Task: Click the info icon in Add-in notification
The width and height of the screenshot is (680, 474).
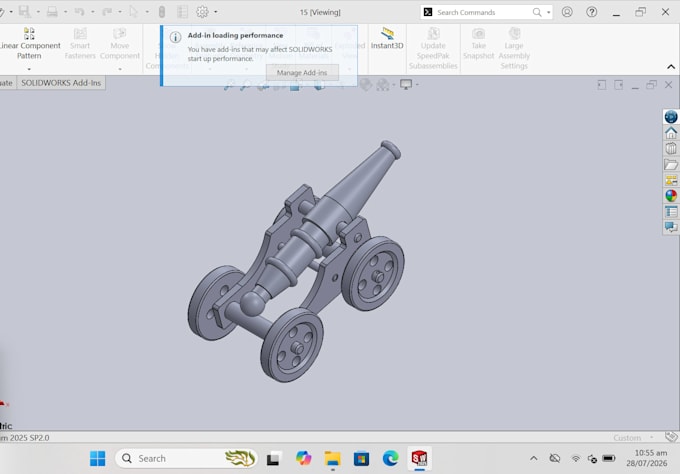Action: (x=175, y=37)
